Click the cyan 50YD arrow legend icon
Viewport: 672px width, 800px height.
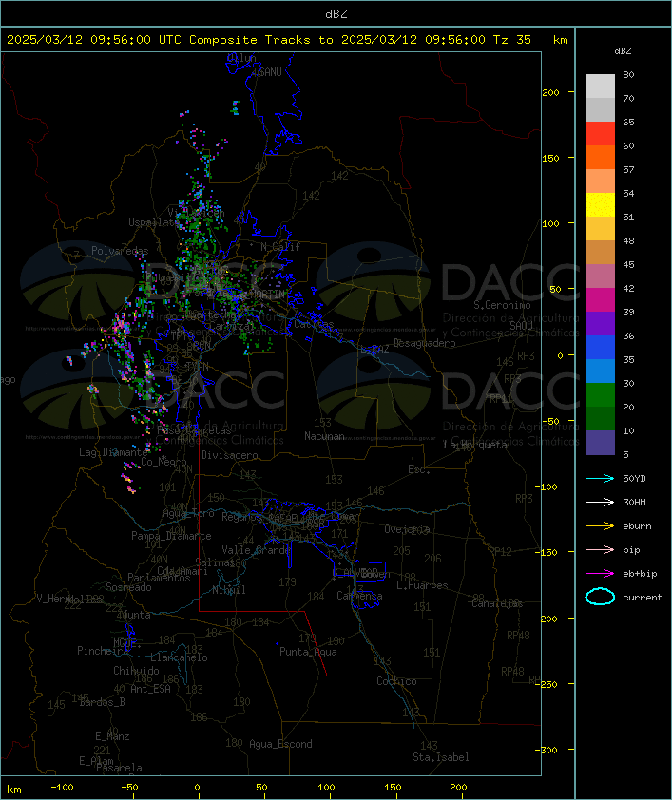click(600, 478)
